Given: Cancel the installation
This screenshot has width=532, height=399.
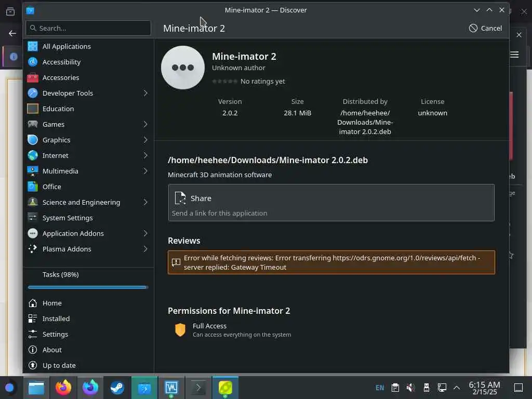Looking at the screenshot, I should (485, 28).
